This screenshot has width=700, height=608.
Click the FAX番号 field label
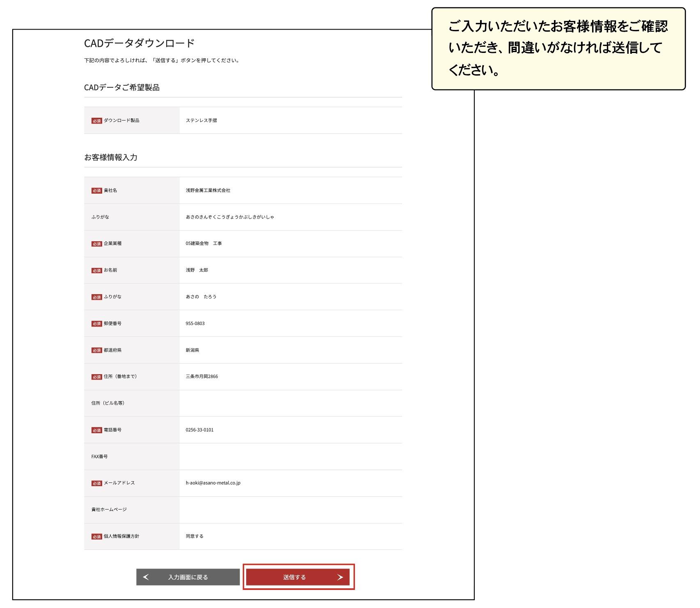pyautogui.click(x=100, y=456)
